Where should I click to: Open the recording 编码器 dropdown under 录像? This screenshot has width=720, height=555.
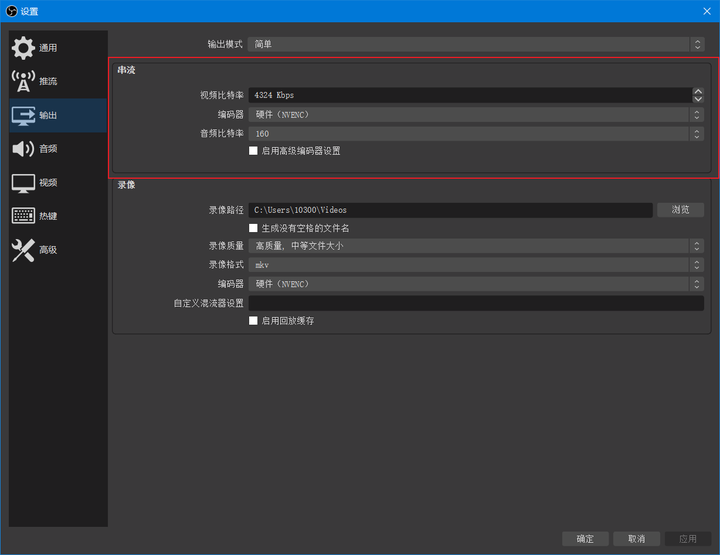pos(476,284)
